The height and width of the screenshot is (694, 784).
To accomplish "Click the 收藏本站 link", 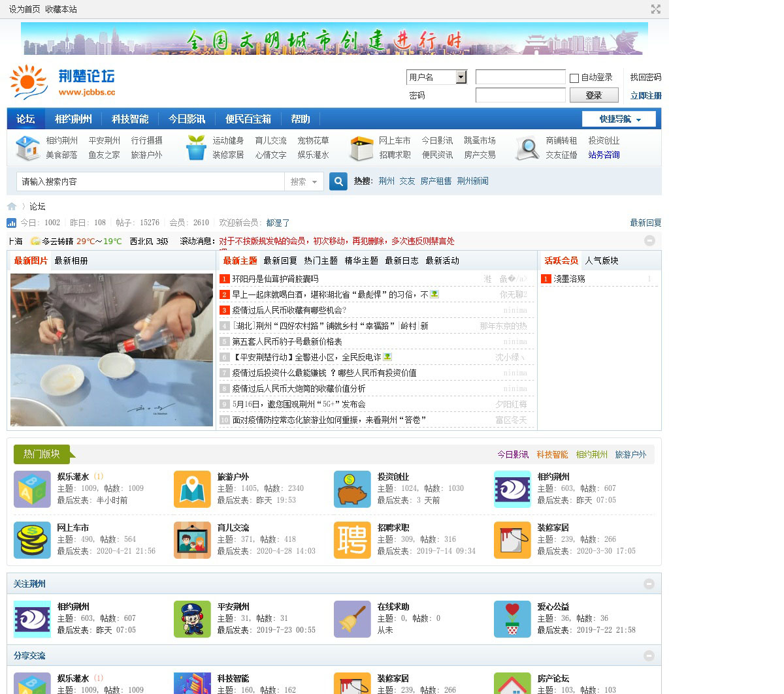I will click(61, 9).
